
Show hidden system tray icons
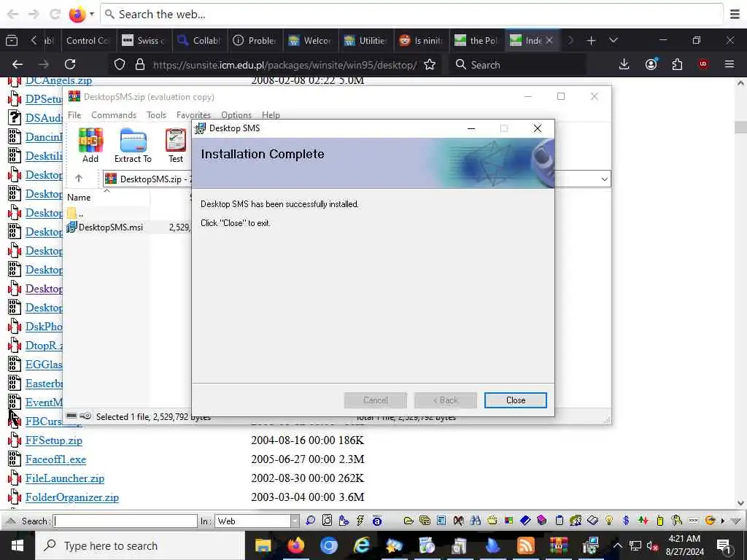[x=617, y=545]
